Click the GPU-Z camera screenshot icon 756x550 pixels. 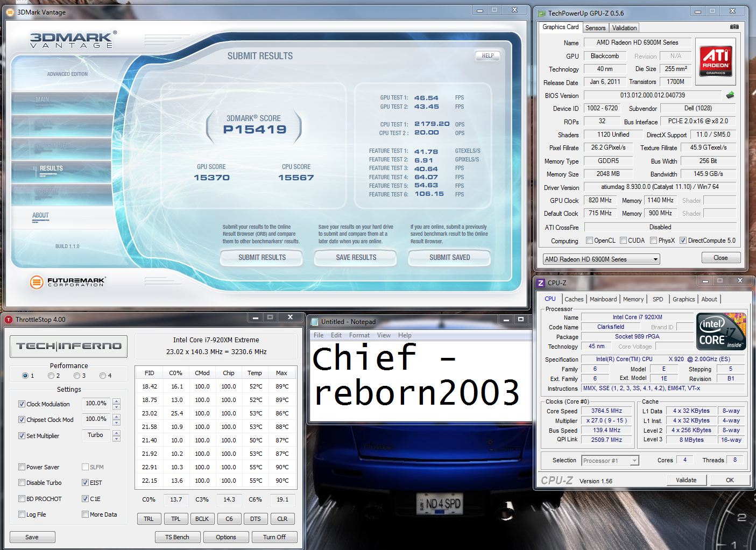[734, 27]
